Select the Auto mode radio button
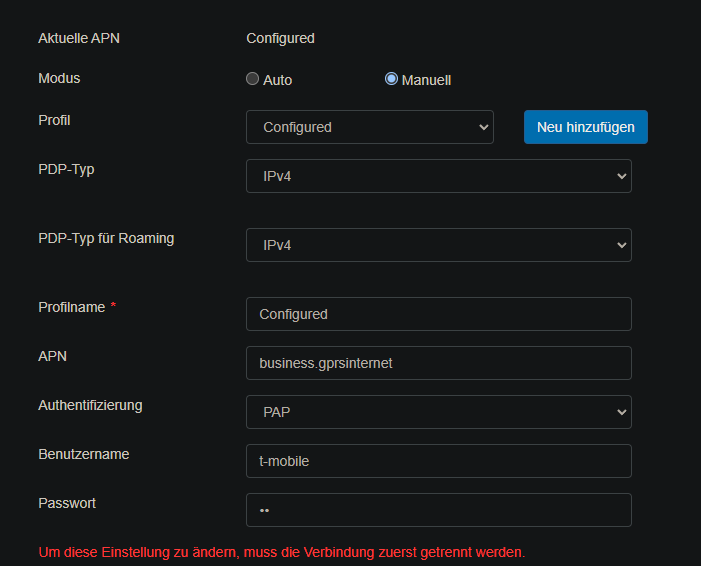This screenshot has height=566, width=701. click(x=253, y=79)
